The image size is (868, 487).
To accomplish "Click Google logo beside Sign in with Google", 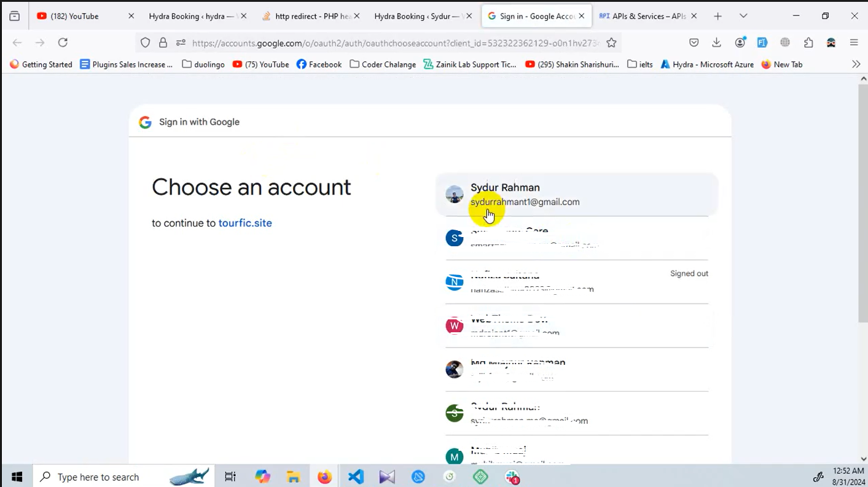I will tap(145, 122).
